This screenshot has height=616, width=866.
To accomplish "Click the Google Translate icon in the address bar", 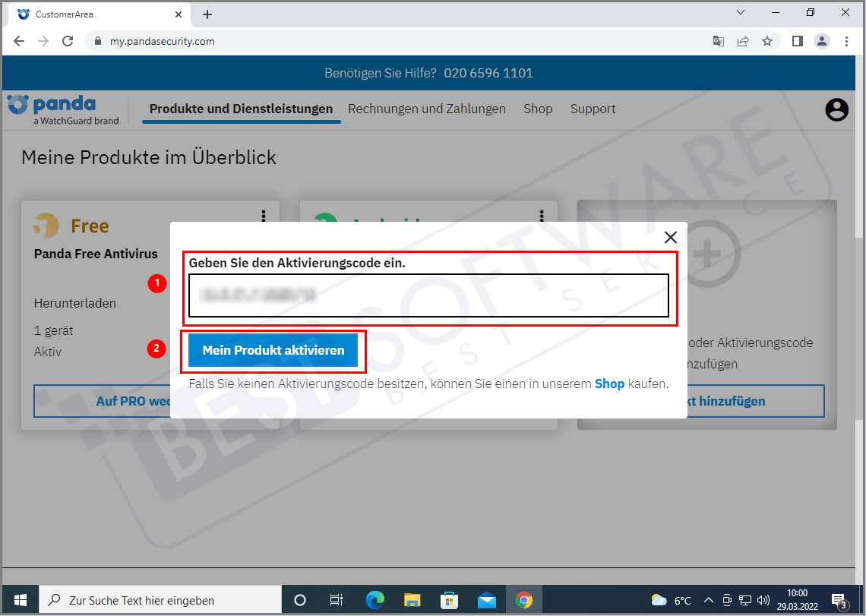I will 718,41.
